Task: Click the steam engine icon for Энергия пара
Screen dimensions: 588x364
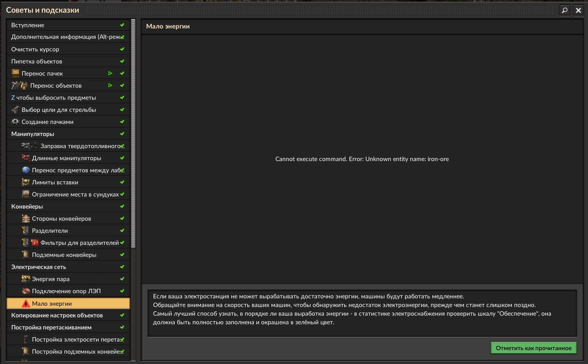Action: tap(26, 279)
